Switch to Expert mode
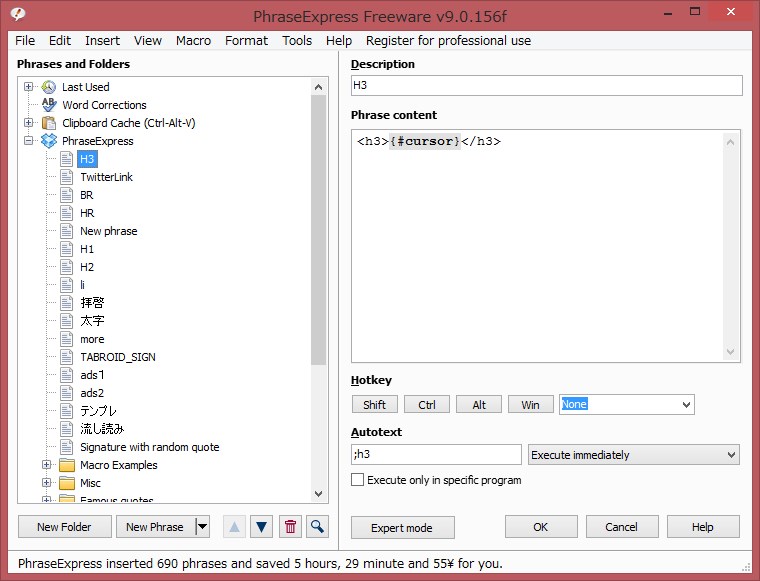 (x=402, y=527)
